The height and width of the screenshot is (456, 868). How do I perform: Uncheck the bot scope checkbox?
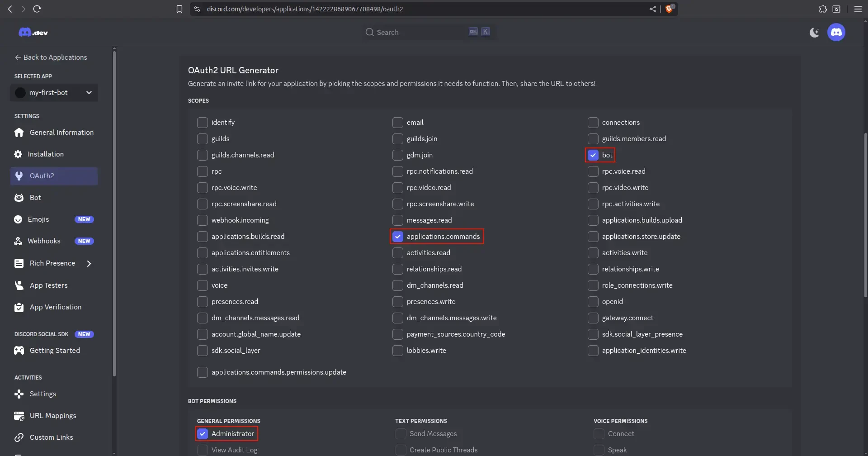[593, 155]
